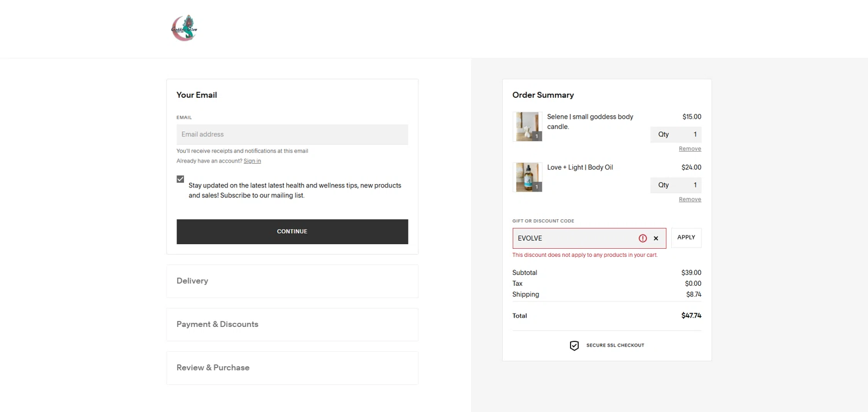Click the total amount $47.74
Image resolution: width=868 pixels, height=412 pixels.
click(x=691, y=316)
